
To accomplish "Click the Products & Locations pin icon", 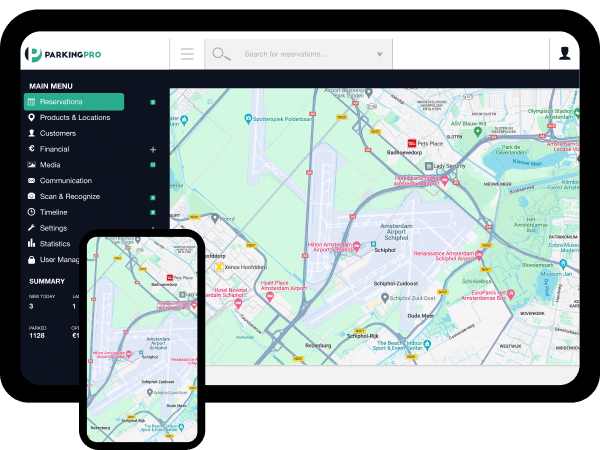I will click(x=31, y=117).
